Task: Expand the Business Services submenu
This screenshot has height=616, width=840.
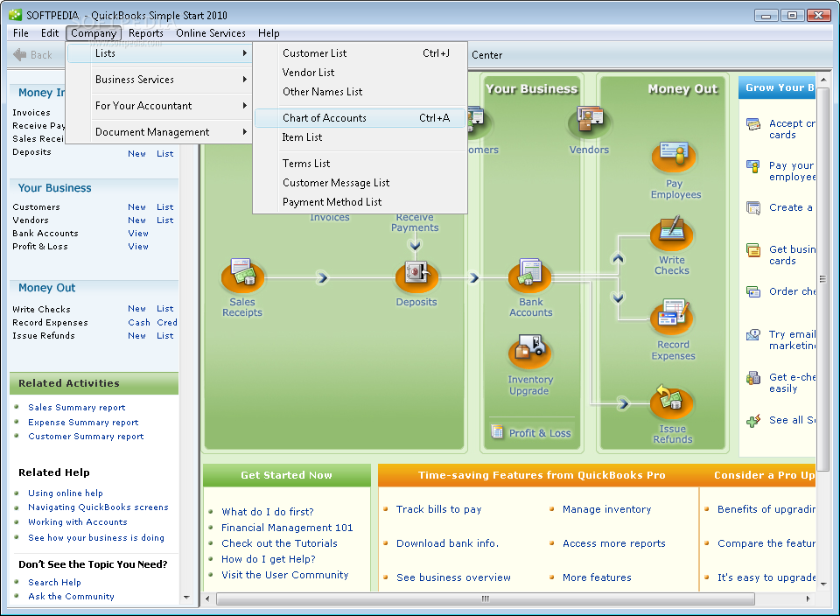Action: (159, 80)
